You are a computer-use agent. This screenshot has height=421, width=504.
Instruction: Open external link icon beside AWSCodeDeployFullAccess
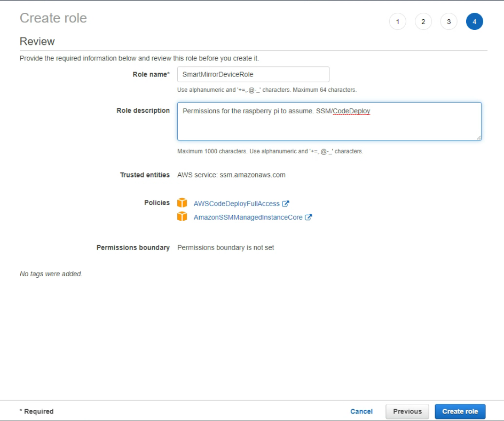click(286, 204)
